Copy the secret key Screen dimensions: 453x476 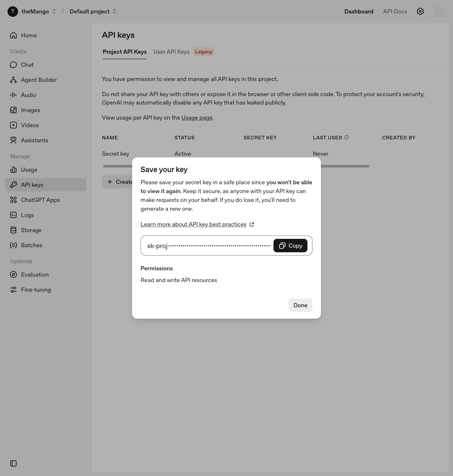click(290, 246)
